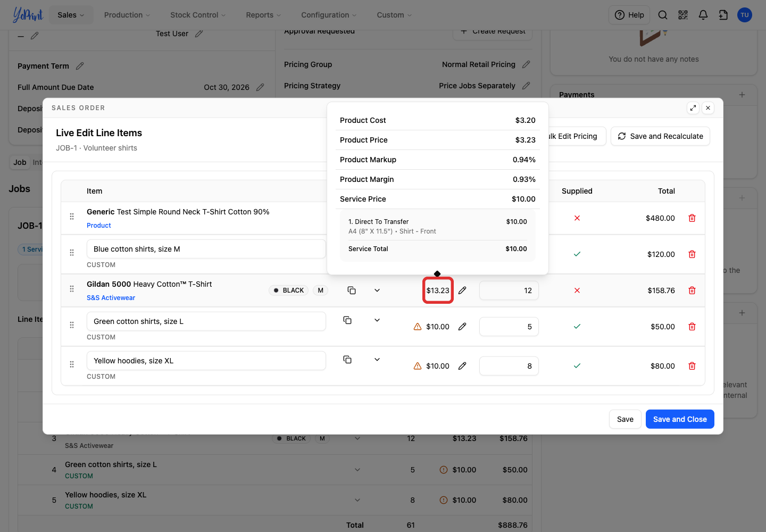Delete the Yellow hoodies line item
The height and width of the screenshot is (532, 766).
pyautogui.click(x=692, y=366)
